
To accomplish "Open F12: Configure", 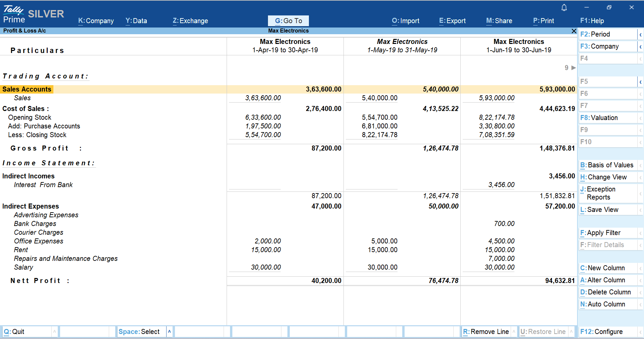I will (608, 332).
